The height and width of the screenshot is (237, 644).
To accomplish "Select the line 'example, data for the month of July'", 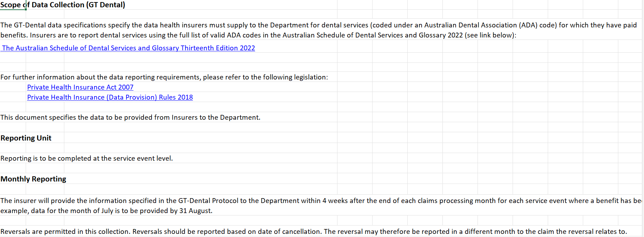I will [106, 211].
